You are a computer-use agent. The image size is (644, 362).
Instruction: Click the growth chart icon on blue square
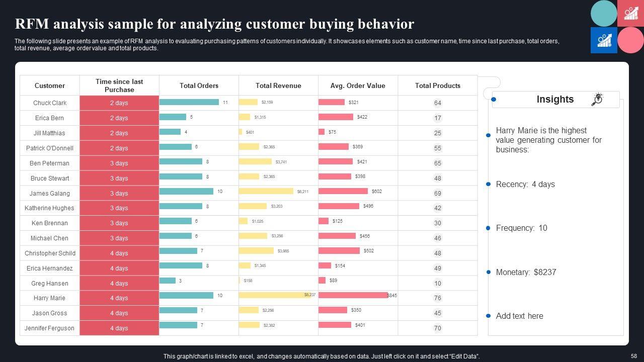(604, 40)
